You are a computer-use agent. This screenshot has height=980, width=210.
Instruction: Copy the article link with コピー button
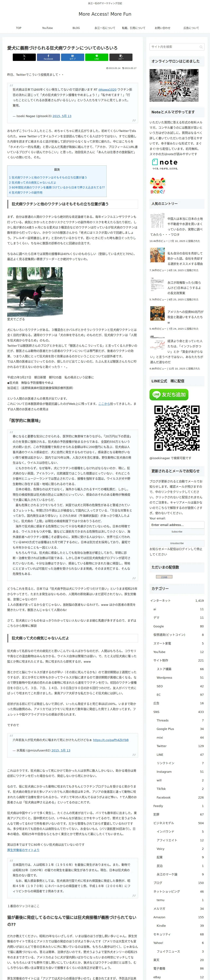tap(121, 57)
